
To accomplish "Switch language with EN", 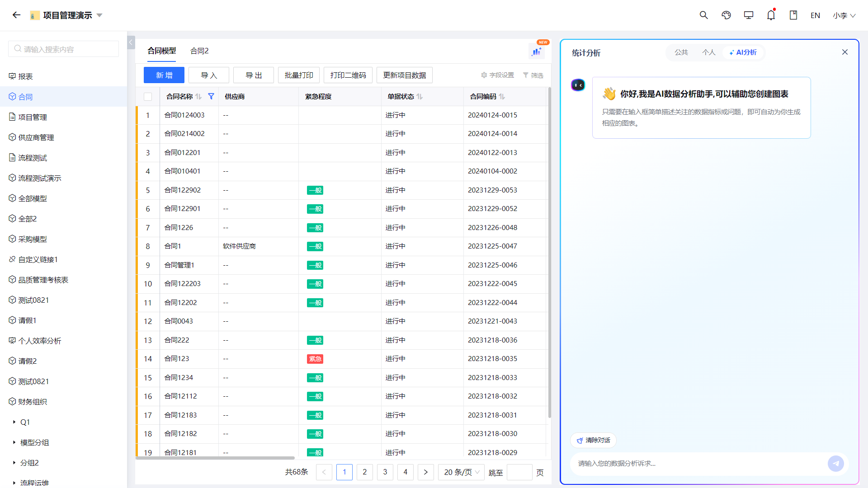I will (815, 15).
